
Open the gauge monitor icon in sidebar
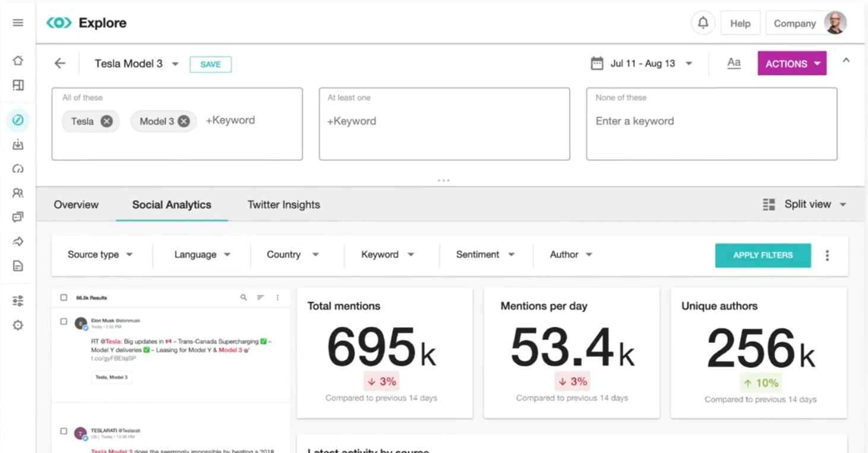(18, 169)
